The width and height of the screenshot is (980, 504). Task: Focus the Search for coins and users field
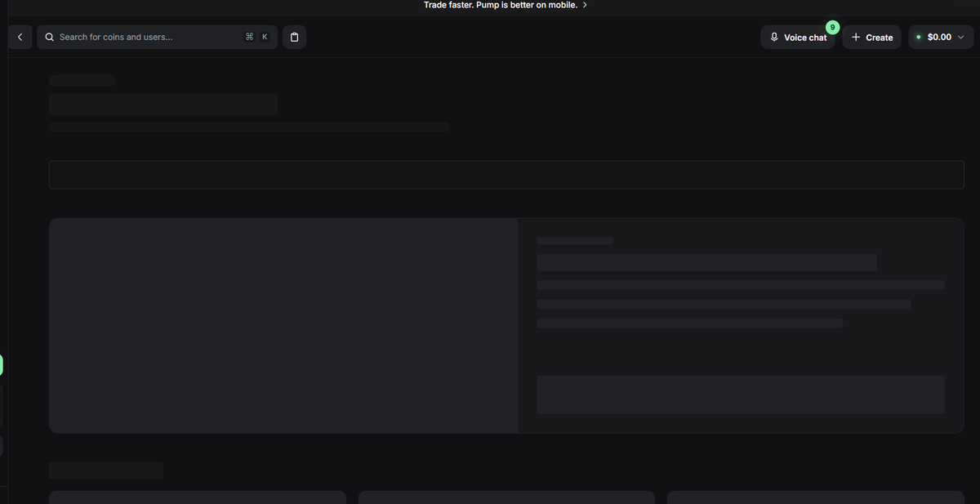157,37
